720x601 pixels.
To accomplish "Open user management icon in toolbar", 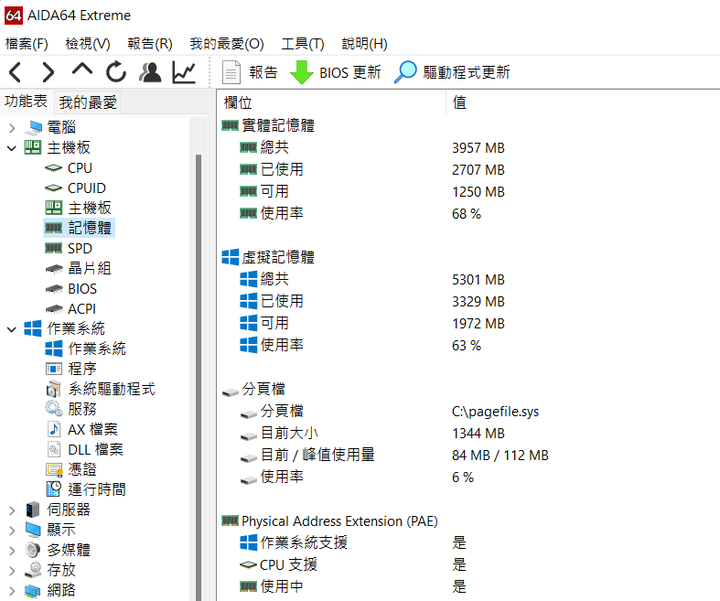I will (x=150, y=72).
